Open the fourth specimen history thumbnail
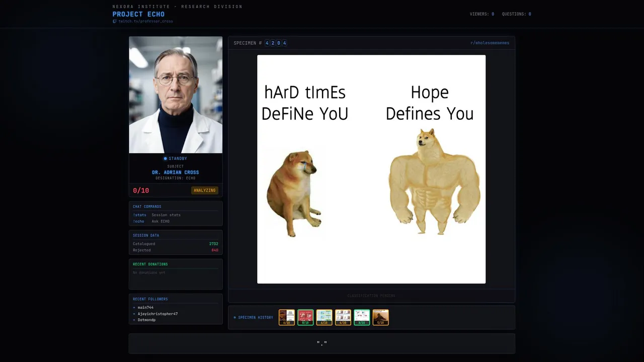The height and width of the screenshot is (362, 644). tap(343, 317)
